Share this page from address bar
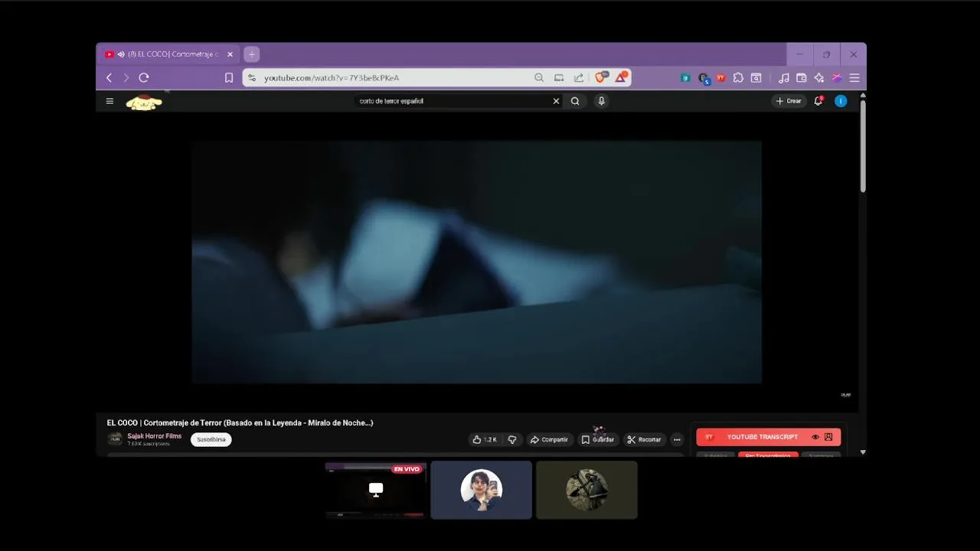 579,77
